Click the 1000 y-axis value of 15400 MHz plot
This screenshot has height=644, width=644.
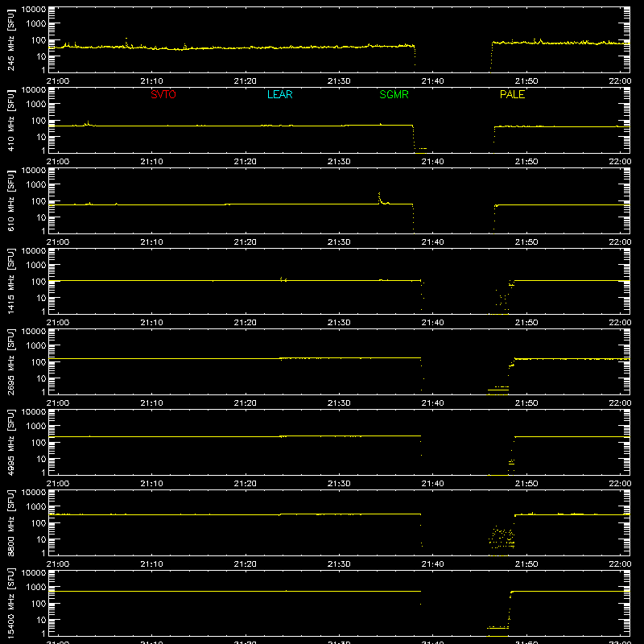[x=36, y=588]
